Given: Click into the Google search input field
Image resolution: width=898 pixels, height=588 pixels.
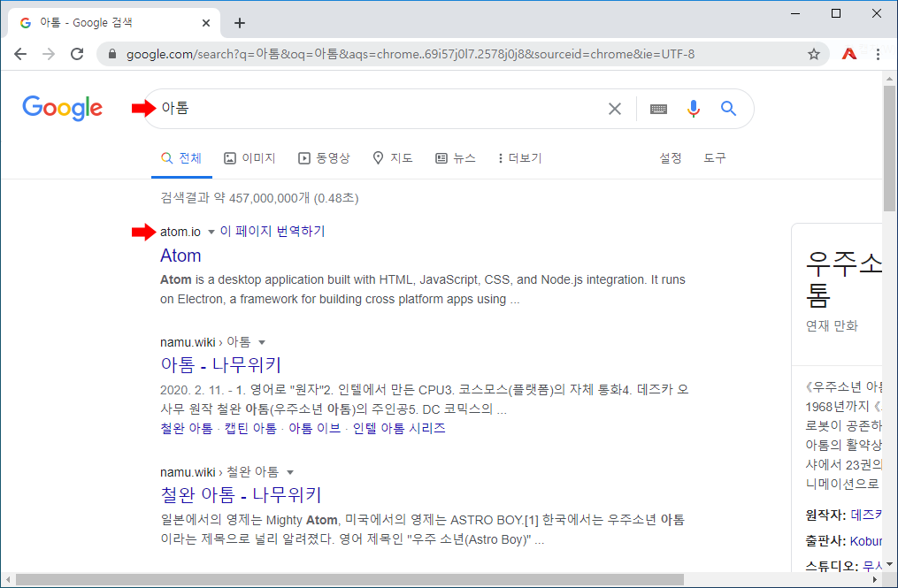Looking at the screenshot, I should [x=378, y=108].
